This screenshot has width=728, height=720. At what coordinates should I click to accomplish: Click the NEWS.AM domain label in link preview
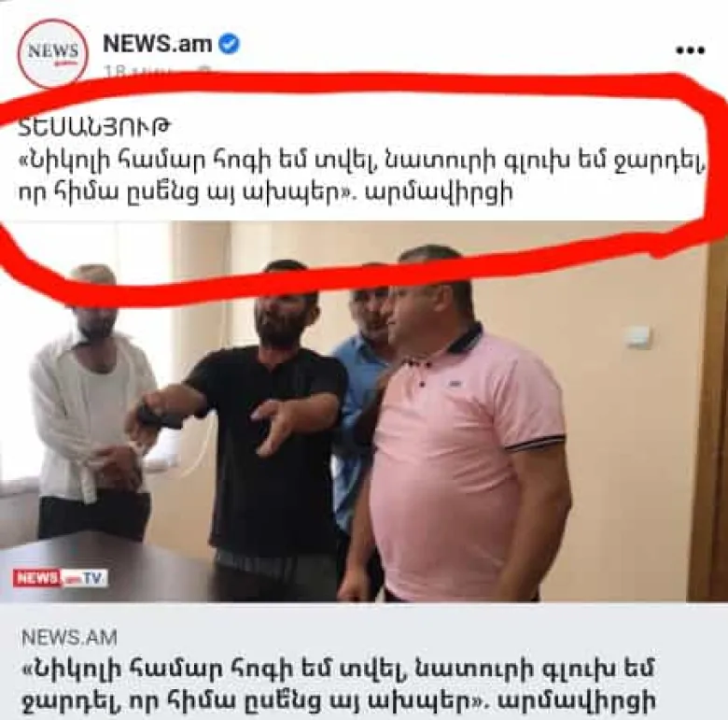point(69,638)
